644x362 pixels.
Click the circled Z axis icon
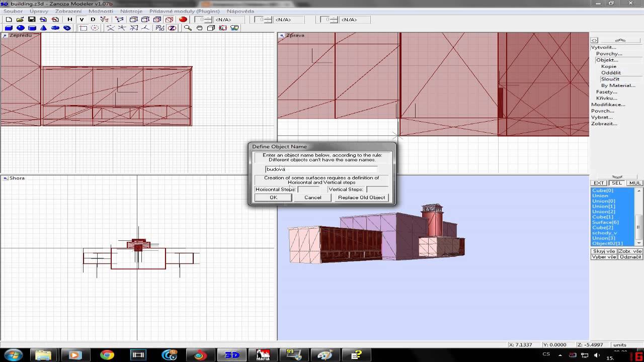(x=172, y=28)
